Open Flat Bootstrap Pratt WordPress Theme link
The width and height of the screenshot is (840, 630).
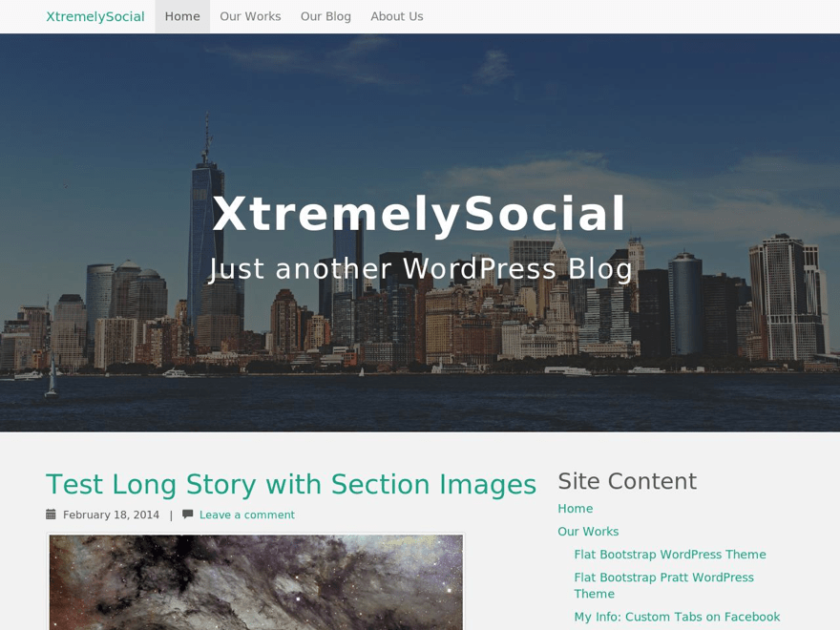pos(664,585)
